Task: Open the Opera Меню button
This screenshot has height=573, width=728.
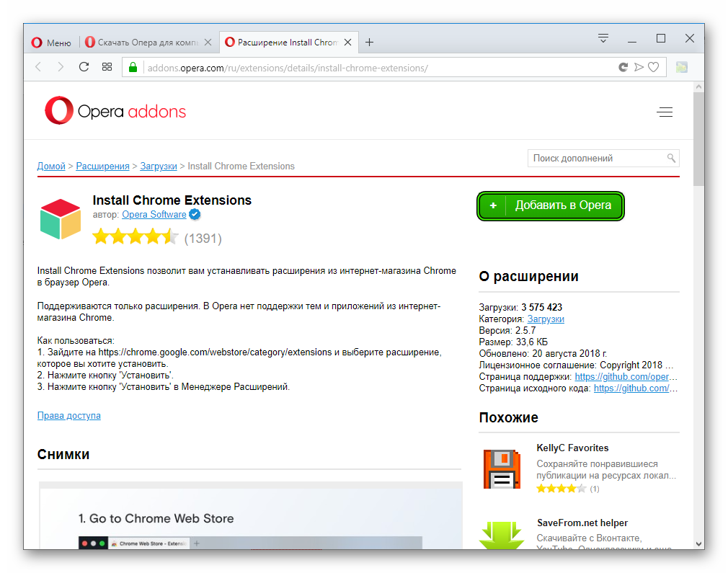Action: click(x=51, y=43)
